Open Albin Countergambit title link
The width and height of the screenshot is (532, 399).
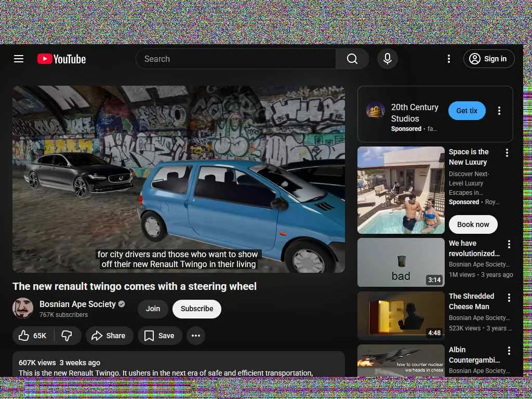474,355
